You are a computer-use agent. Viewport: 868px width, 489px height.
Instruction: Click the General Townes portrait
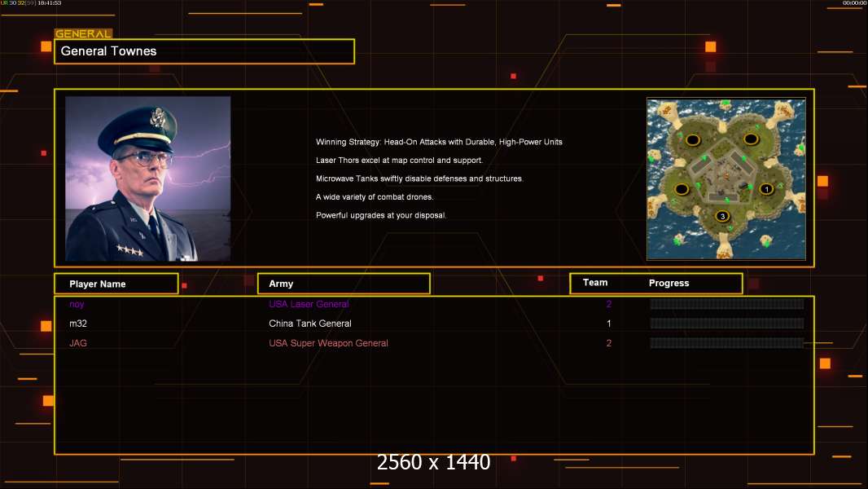[148, 178]
